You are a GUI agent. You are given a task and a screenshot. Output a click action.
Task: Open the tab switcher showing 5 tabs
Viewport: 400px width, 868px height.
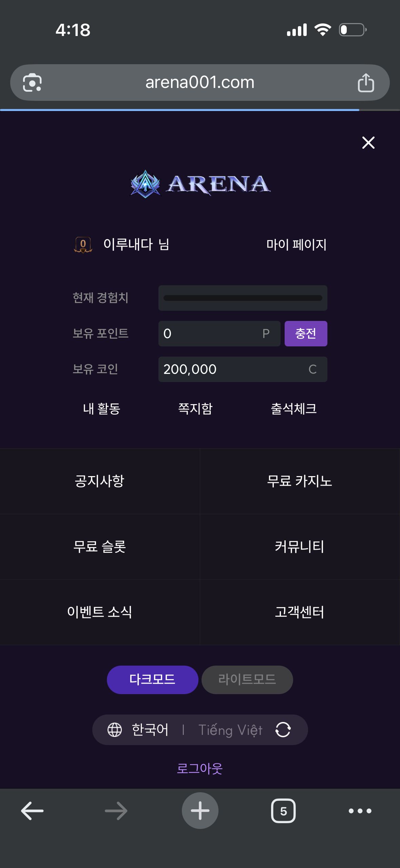point(283,811)
